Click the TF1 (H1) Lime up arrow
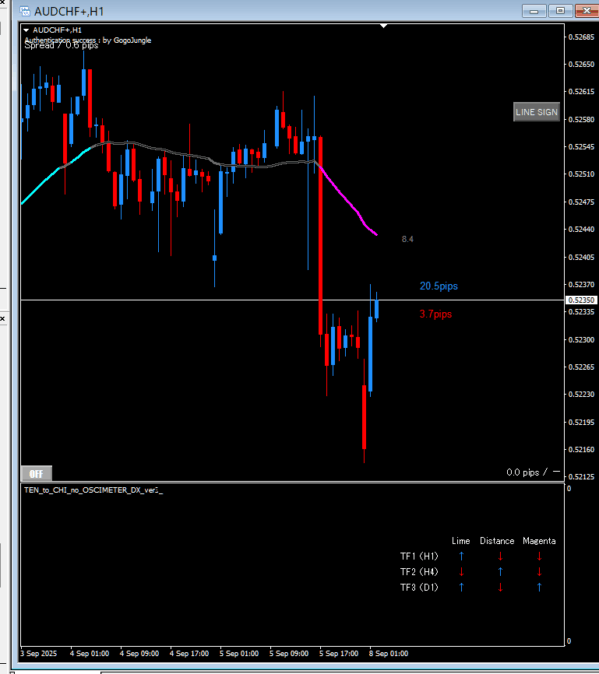 click(x=461, y=556)
